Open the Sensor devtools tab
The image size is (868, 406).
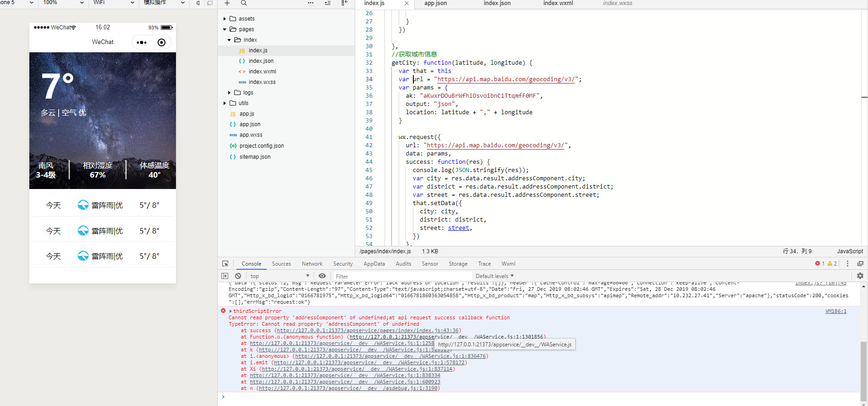click(x=430, y=264)
